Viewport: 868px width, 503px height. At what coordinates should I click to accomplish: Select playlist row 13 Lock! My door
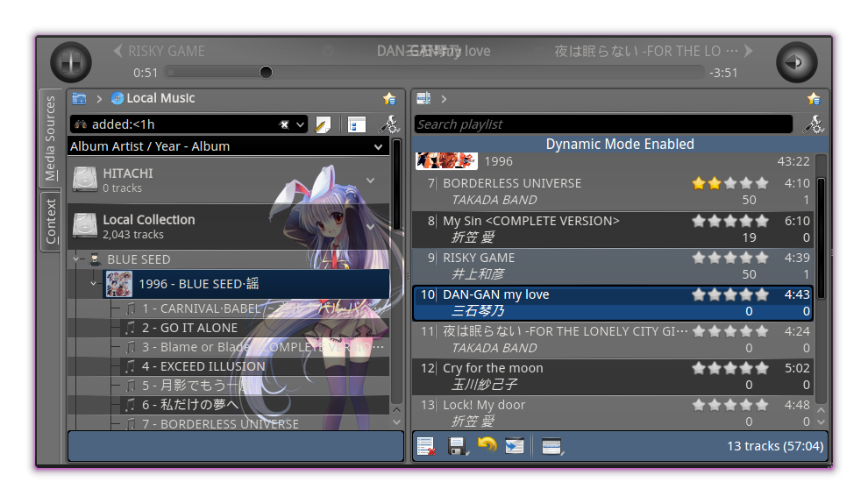click(614, 413)
